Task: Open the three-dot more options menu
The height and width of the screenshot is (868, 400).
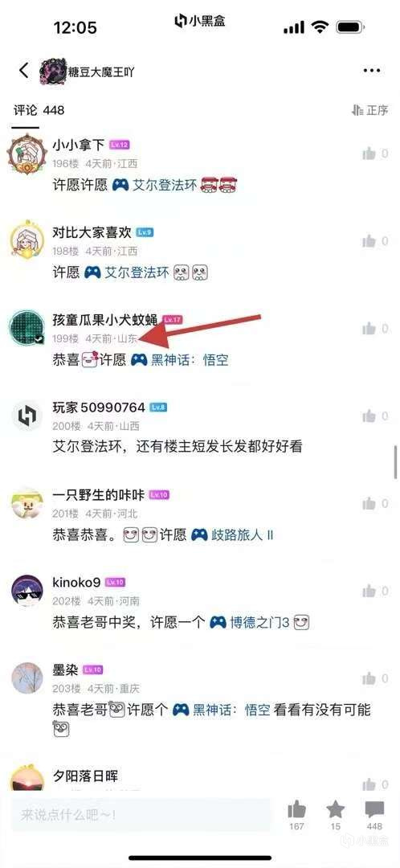Action: (x=371, y=71)
